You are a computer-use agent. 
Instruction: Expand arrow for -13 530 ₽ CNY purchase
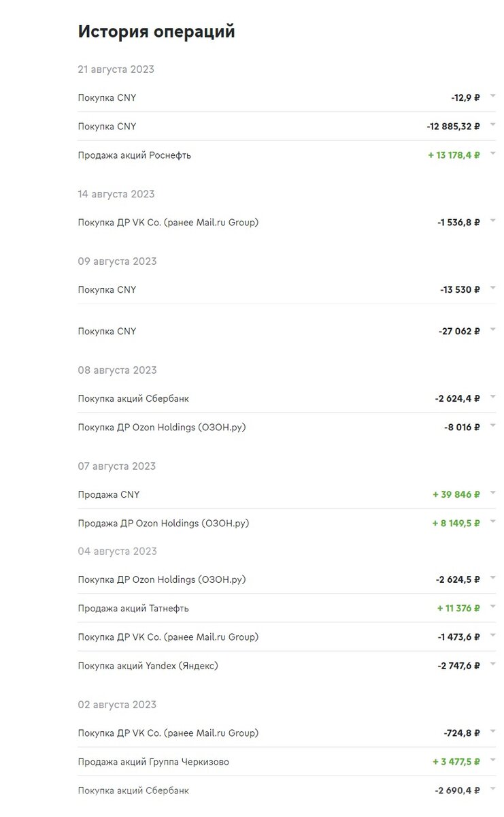[x=492, y=289]
